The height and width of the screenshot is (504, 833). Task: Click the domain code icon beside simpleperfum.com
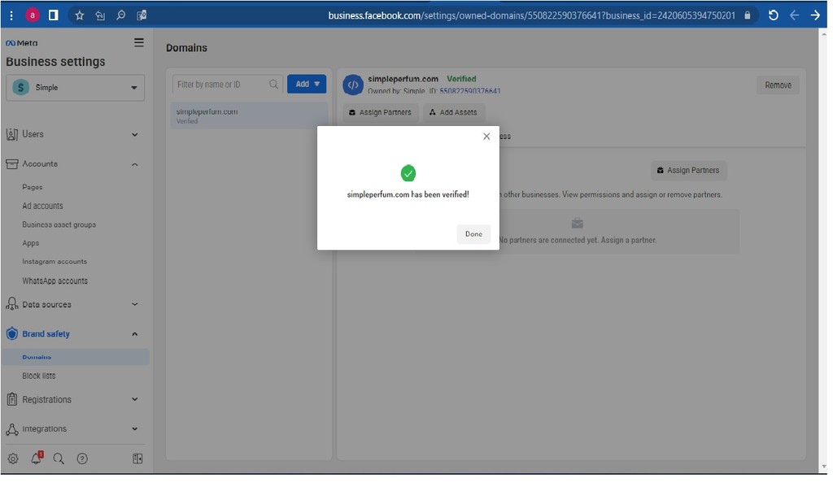coord(355,85)
